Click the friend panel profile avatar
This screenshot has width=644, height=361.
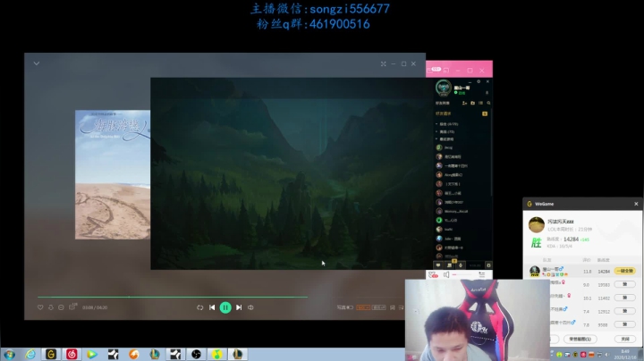444,88
